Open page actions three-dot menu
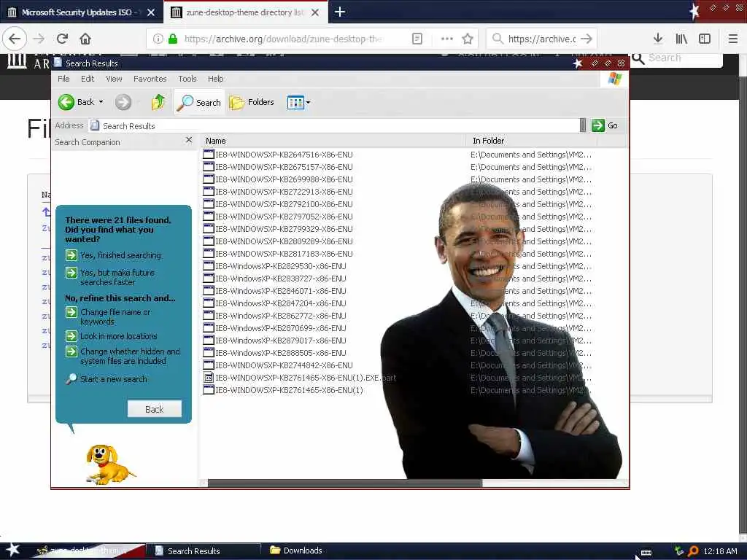 tap(447, 39)
